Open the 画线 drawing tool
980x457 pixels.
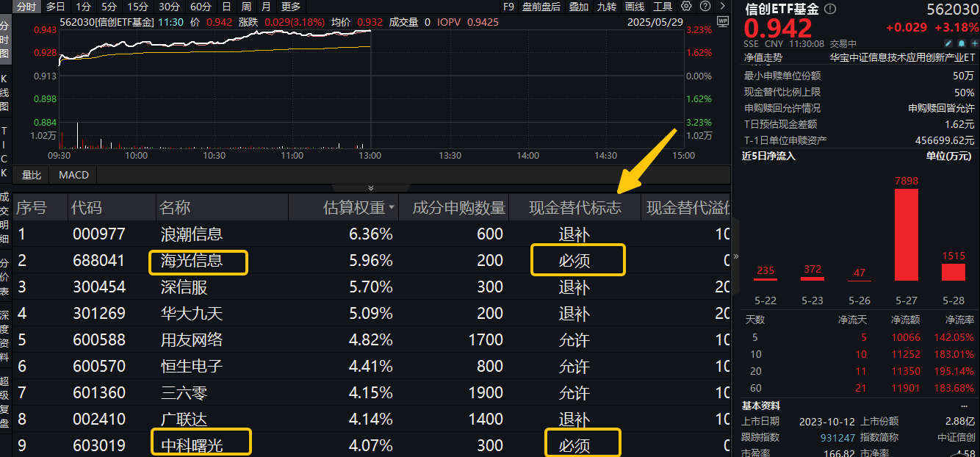pyautogui.click(x=634, y=7)
